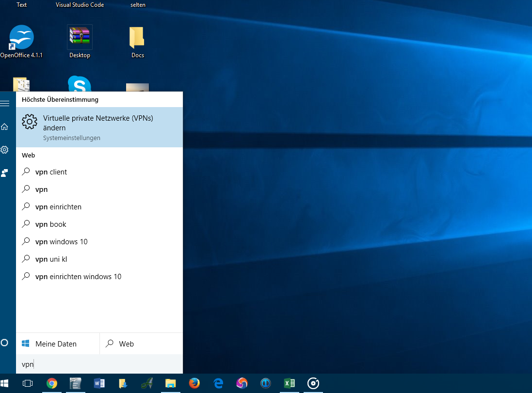Switch to the 'Meine Daten' search tab
The width and height of the screenshot is (532, 393).
58,344
